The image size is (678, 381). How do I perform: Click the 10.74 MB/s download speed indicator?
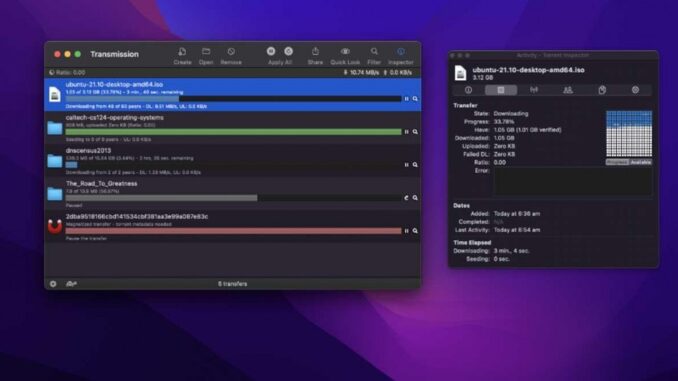pos(361,73)
